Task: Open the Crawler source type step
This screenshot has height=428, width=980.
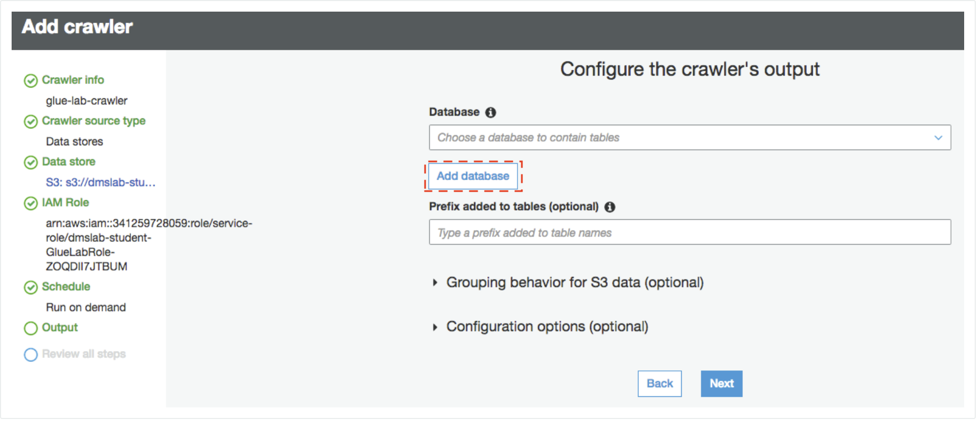Action: coord(93,121)
